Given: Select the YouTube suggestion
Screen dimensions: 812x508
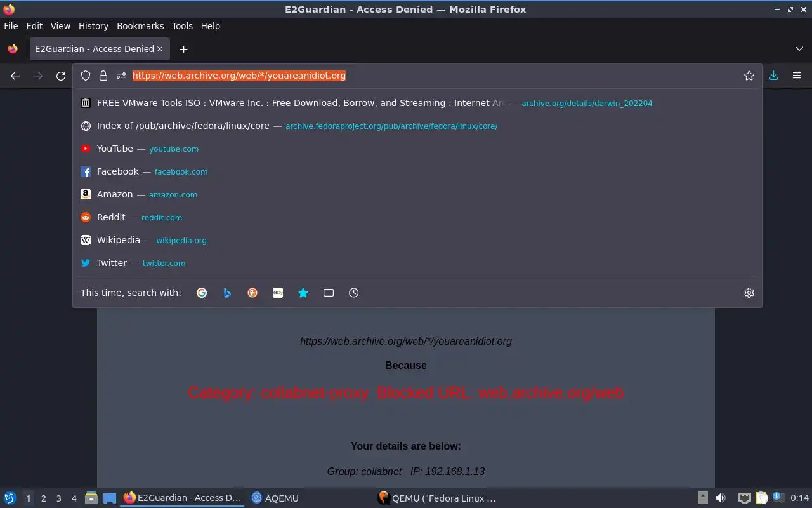Looking at the screenshot, I should click(x=417, y=149).
